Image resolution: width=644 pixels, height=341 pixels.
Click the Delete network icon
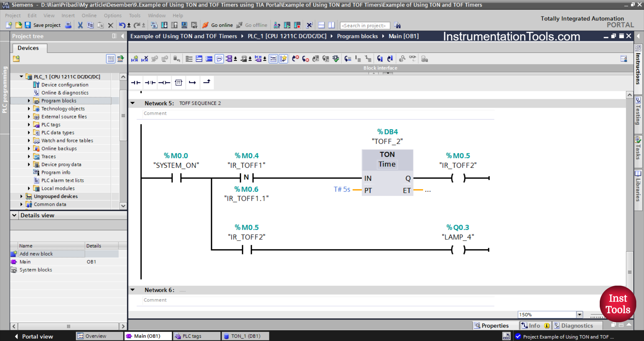coord(145,59)
